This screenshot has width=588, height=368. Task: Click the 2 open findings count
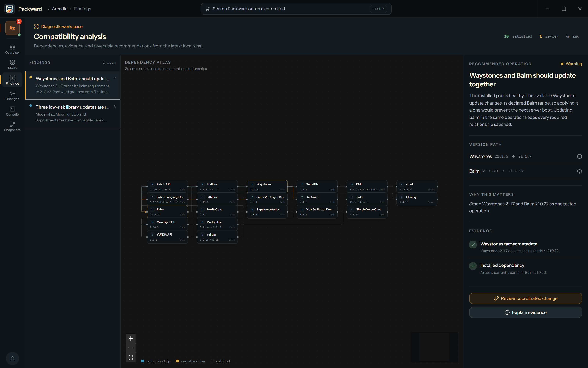coord(109,63)
